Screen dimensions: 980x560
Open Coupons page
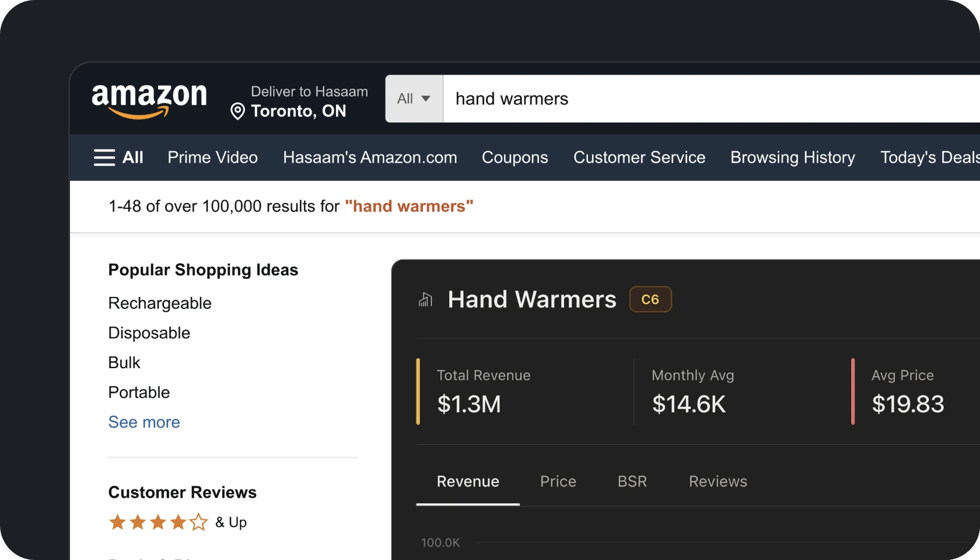pos(515,157)
